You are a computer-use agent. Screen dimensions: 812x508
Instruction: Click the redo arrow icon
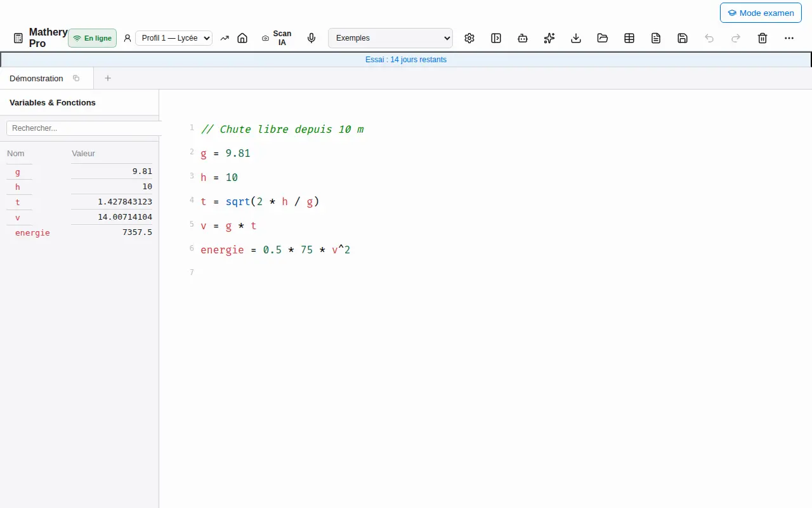(x=736, y=38)
